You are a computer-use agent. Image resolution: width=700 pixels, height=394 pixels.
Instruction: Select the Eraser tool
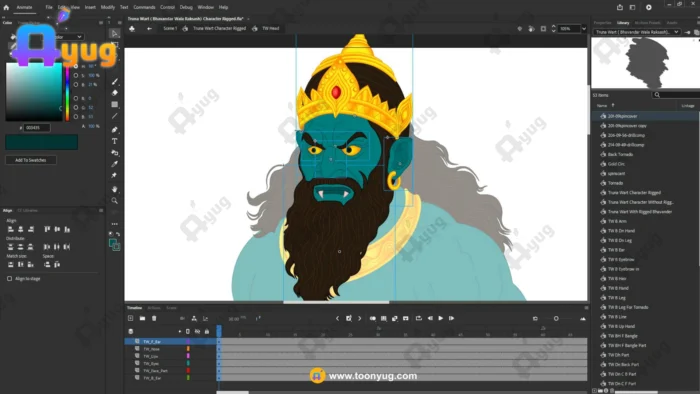coord(115,93)
